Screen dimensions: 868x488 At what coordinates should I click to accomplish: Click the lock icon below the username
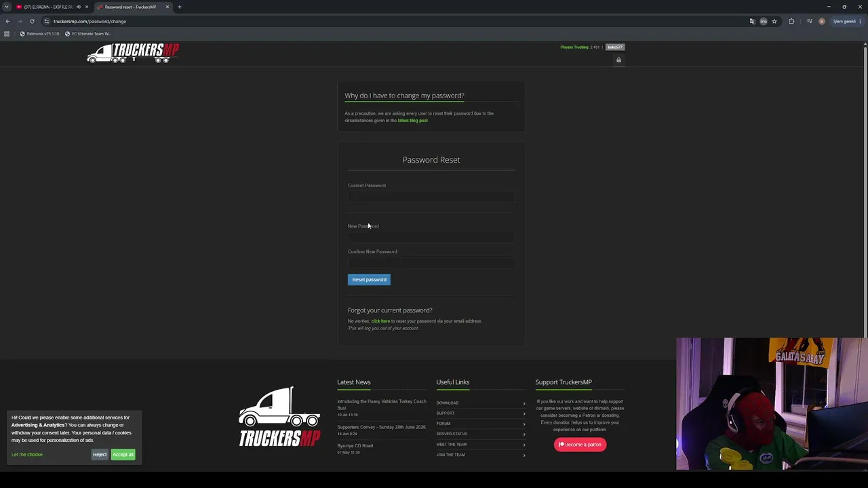tap(618, 60)
